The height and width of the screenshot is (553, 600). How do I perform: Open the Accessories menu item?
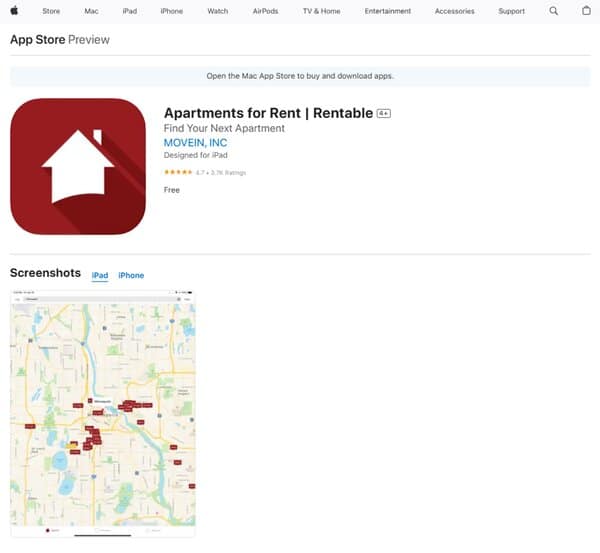click(455, 11)
